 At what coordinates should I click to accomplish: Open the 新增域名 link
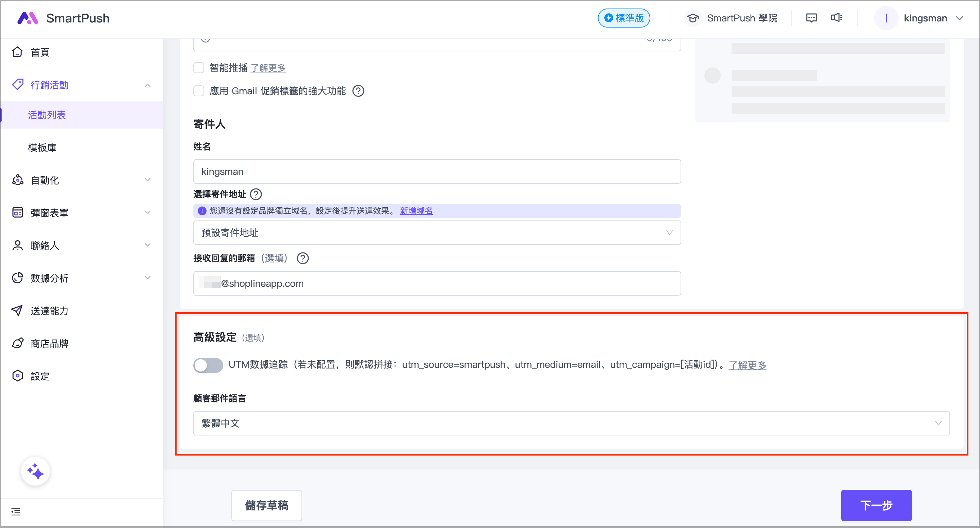tap(416, 211)
